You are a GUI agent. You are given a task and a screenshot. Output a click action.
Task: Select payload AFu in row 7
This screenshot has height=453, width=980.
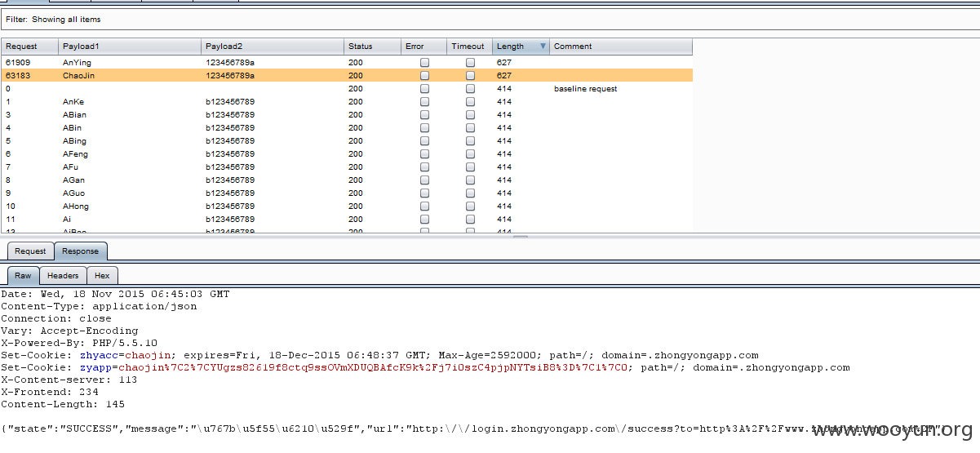(71, 167)
